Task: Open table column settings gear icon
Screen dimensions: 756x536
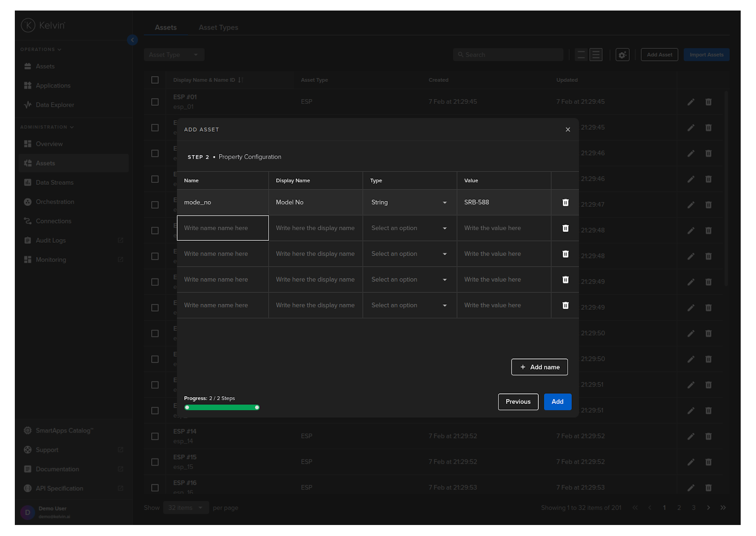Action: [x=622, y=55]
